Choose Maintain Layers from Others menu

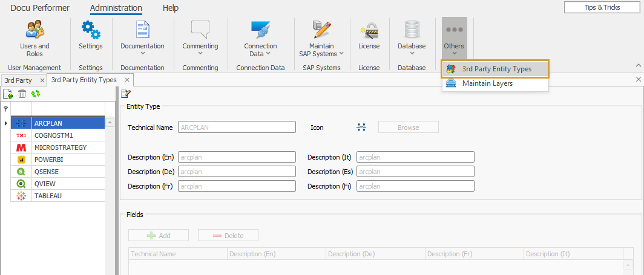coord(487,83)
